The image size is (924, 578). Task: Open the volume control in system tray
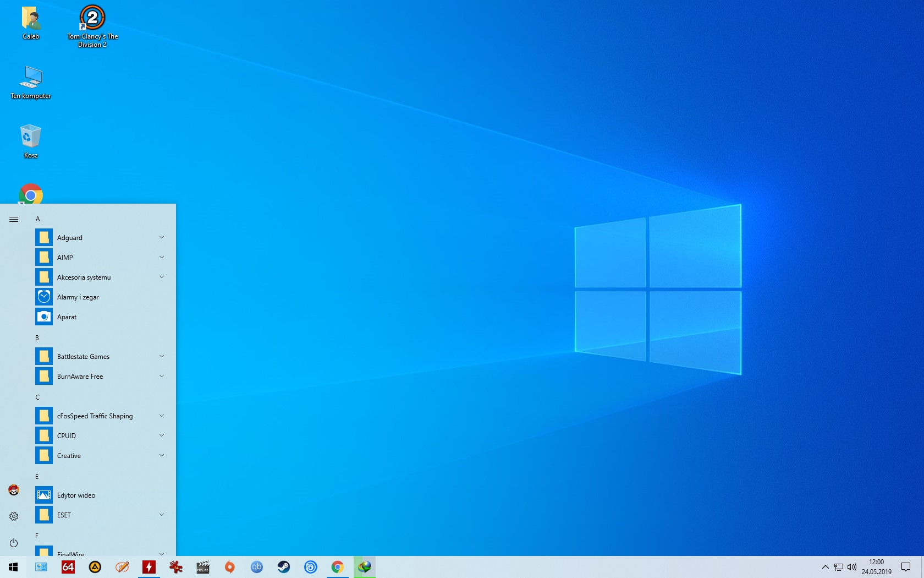click(x=852, y=567)
